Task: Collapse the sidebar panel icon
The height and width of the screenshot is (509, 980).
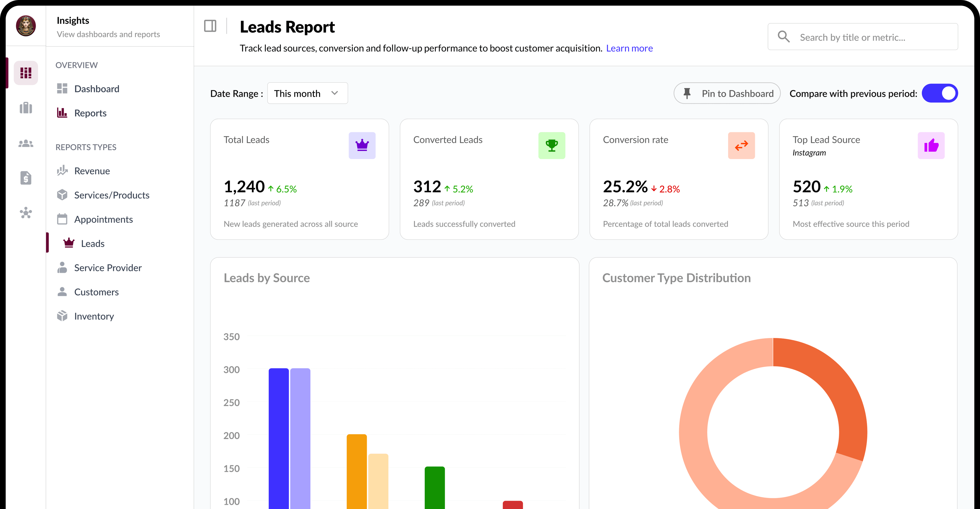Action: (210, 26)
